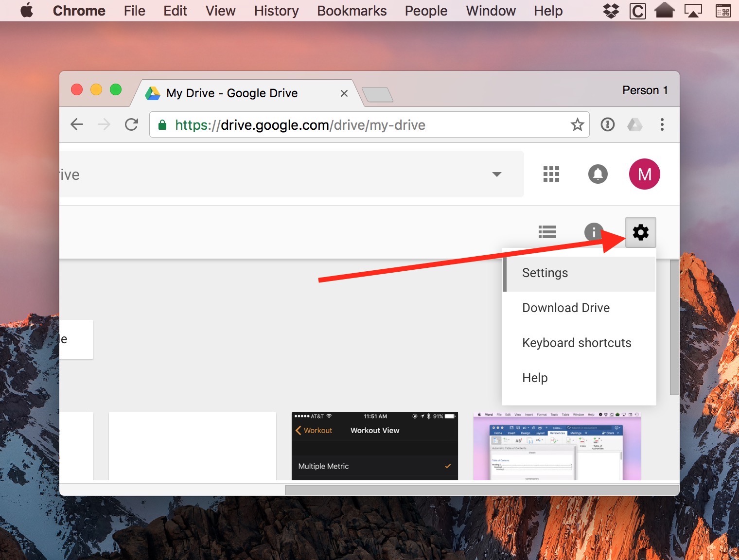Screen dimensions: 739x560
Task: Go forward in browser history
Action: 104,125
